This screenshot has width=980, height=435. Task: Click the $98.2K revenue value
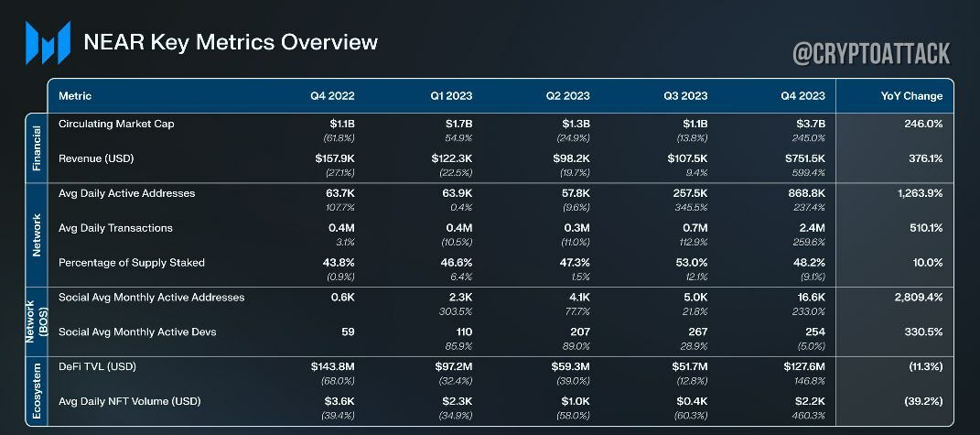click(x=572, y=159)
